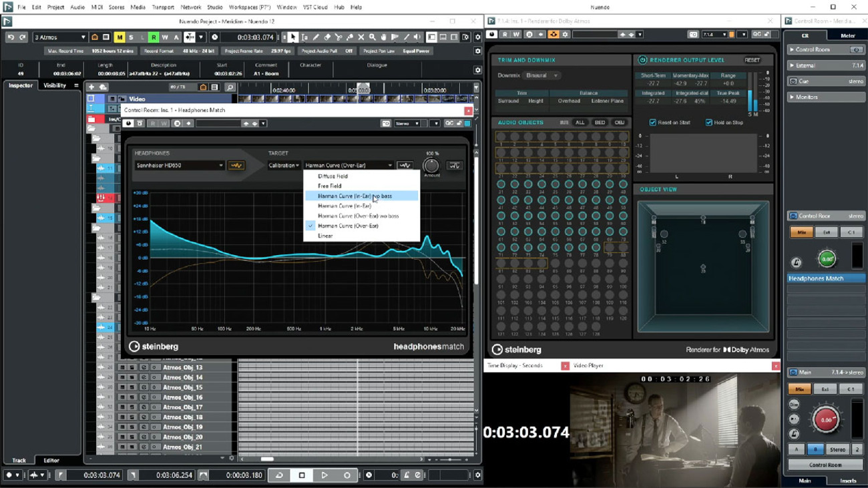Image resolution: width=868 pixels, height=488 pixels.
Task: Click the transport Stop button
Action: 302,475
